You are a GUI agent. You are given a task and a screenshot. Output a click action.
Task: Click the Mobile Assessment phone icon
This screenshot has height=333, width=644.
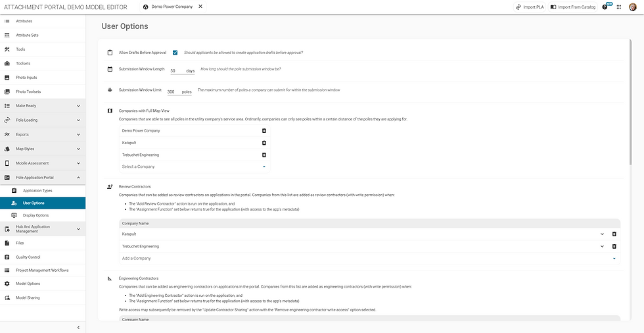pyautogui.click(x=7, y=163)
